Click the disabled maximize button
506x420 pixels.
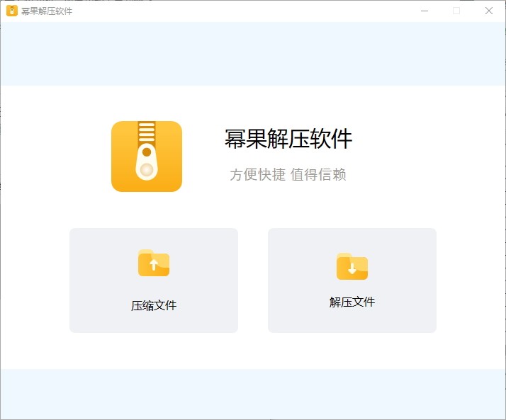coord(456,11)
